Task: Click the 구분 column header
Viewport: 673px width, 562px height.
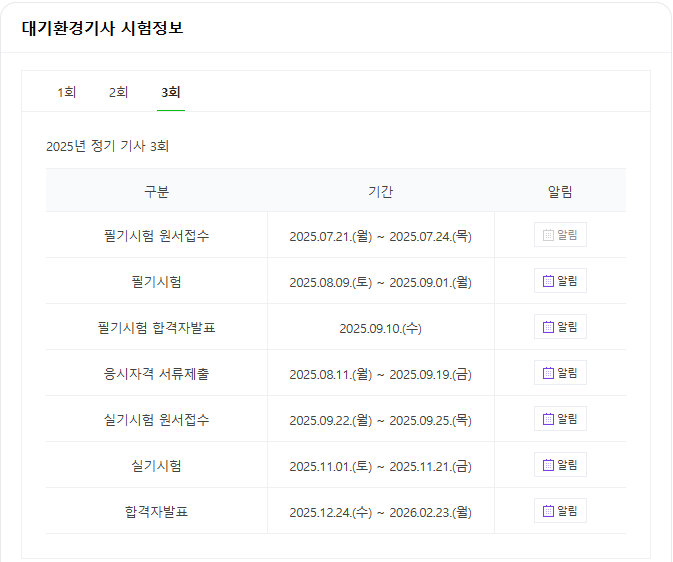Action: tap(157, 191)
